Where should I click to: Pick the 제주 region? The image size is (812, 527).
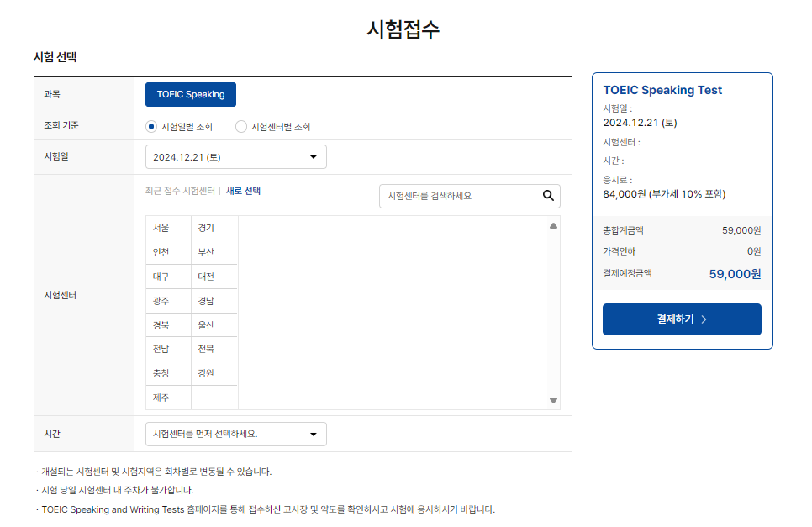point(168,398)
